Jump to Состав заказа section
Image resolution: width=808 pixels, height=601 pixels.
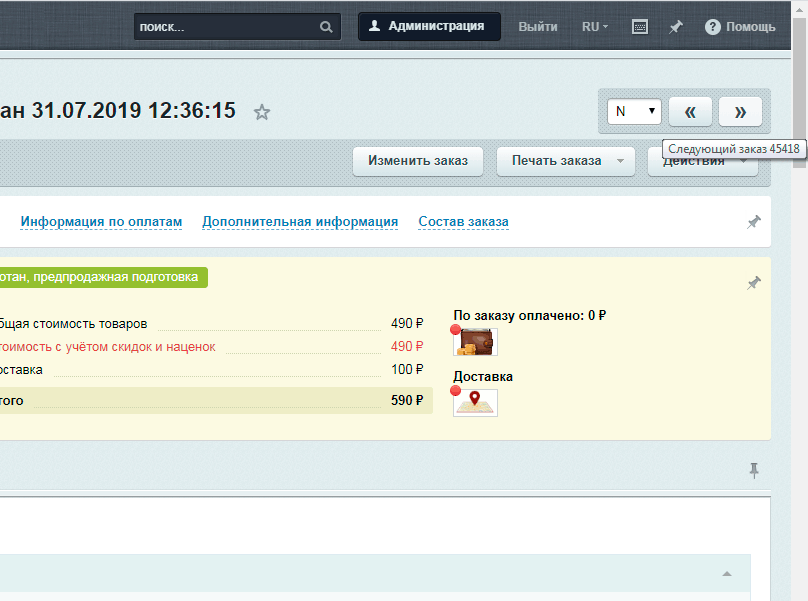coord(463,222)
